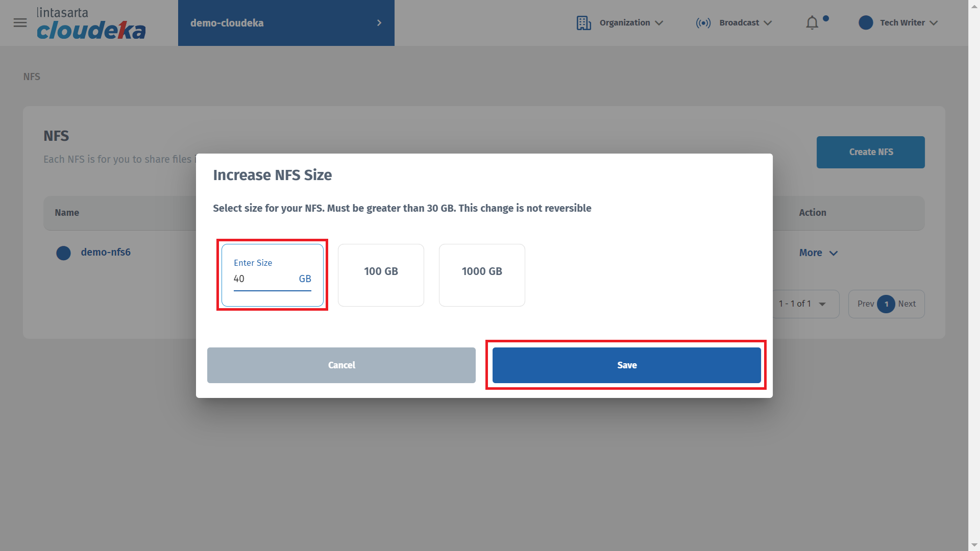This screenshot has width=980, height=551.
Task: Click the demo-nfs6 status circle icon
Action: point(63,253)
